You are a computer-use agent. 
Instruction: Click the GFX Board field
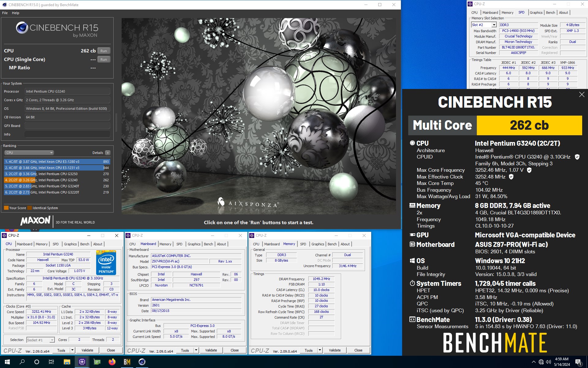[x=67, y=126]
